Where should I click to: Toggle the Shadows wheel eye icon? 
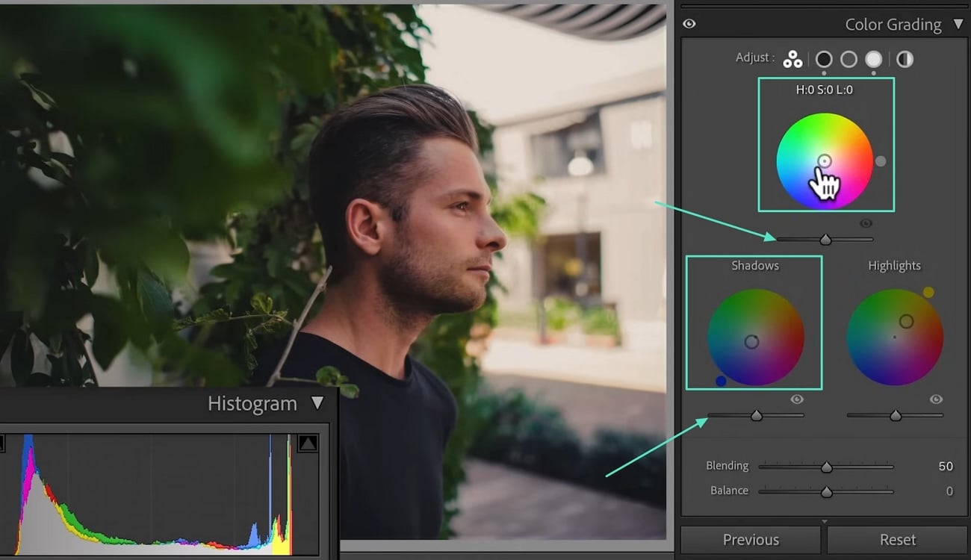(797, 399)
